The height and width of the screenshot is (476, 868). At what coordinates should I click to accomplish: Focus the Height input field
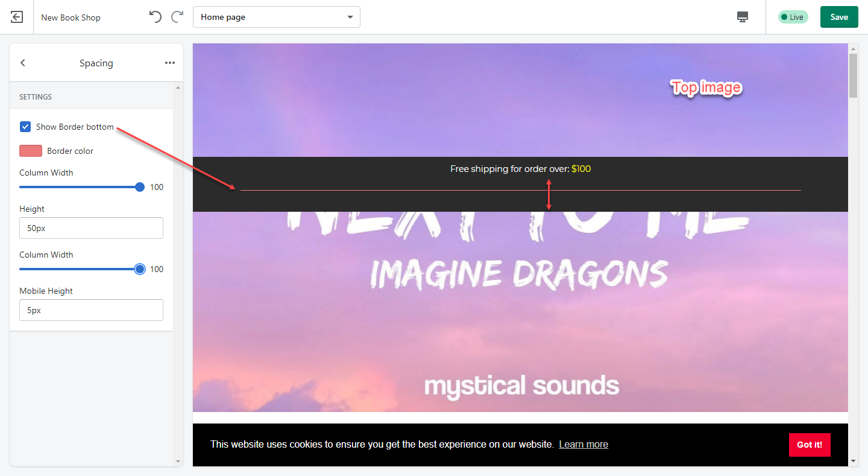click(91, 228)
